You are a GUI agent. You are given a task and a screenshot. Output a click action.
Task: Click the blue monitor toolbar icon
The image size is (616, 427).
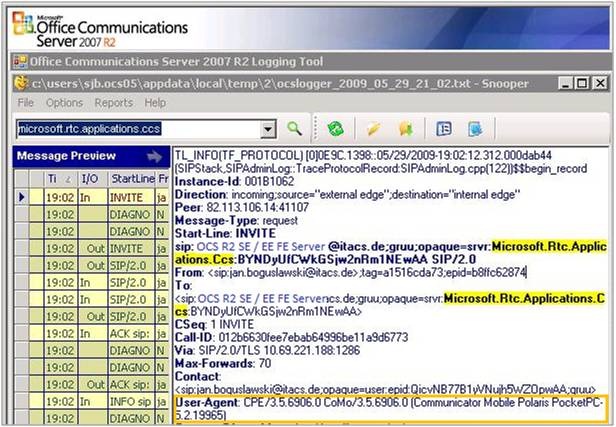475,129
